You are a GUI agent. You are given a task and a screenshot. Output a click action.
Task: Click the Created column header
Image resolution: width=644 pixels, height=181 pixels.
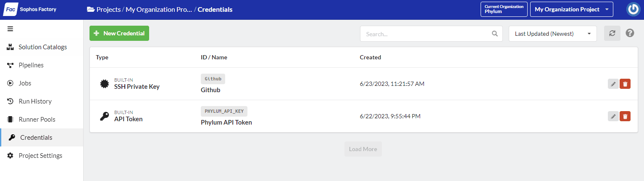(x=371, y=57)
